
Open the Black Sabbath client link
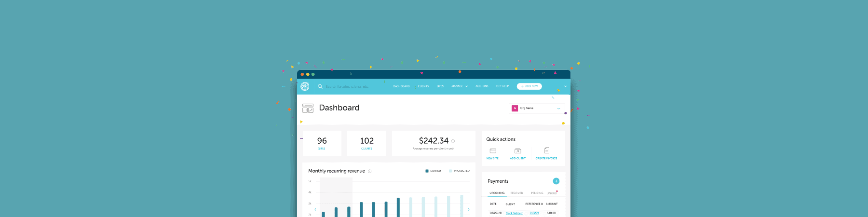pyautogui.click(x=515, y=213)
